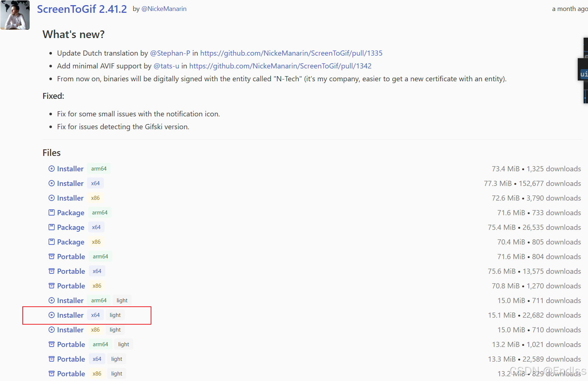588x381 pixels.
Task: Click the "a month ago" timestamp
Action: [x=570, y=9]
